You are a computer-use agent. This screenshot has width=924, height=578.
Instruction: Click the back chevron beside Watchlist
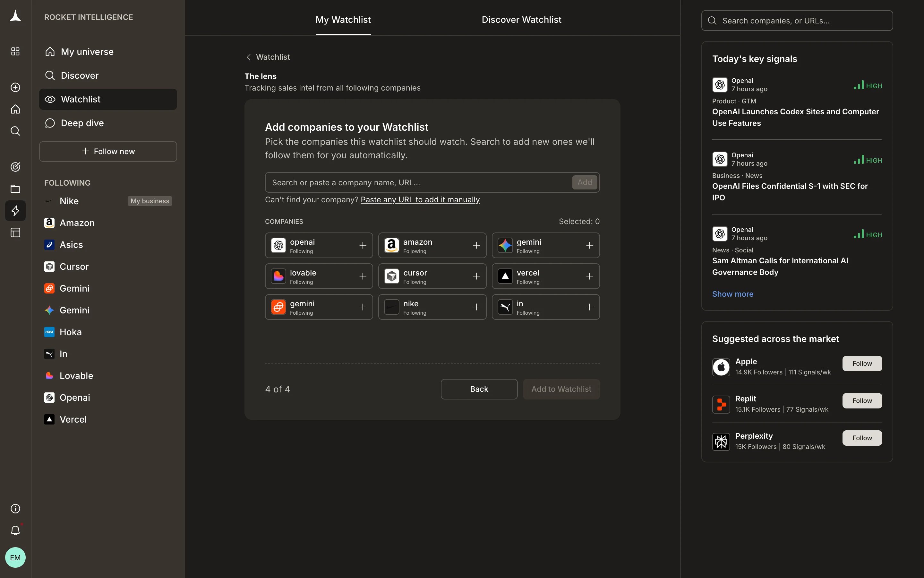click(x=249, y=57)
